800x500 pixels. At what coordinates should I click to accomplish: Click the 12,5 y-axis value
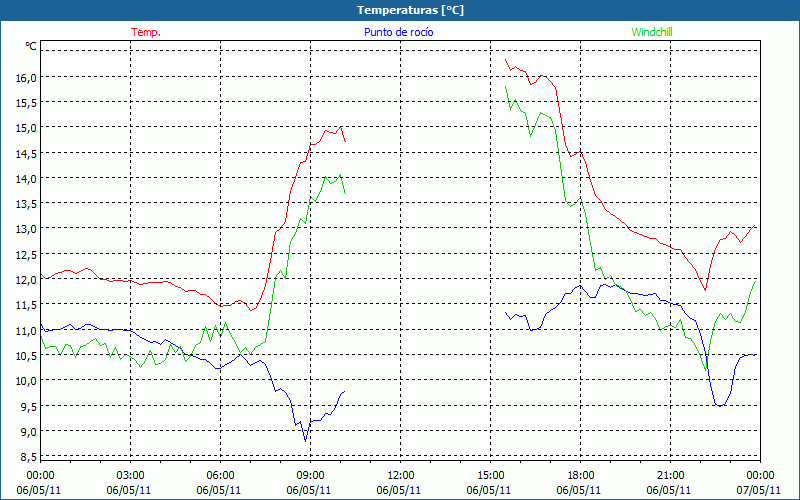pyautogui.click(x=27, y=254)
